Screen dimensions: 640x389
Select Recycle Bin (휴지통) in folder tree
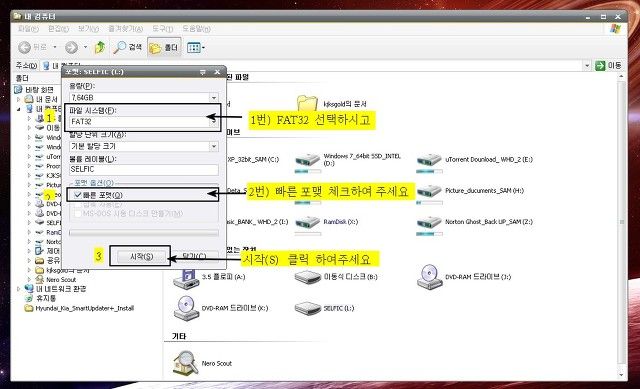[45, 298]
